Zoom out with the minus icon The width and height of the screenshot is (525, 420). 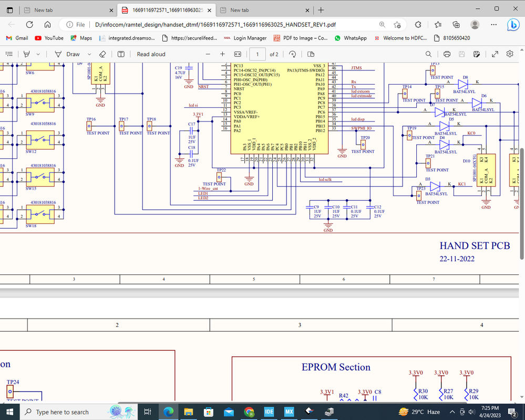208,54
